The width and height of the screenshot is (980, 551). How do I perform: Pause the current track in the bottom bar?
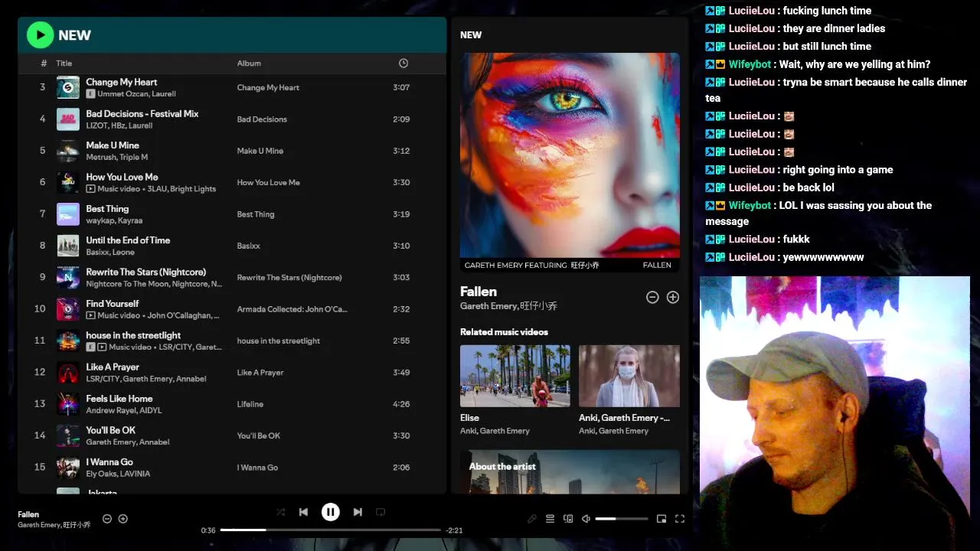tap(330, 512)
